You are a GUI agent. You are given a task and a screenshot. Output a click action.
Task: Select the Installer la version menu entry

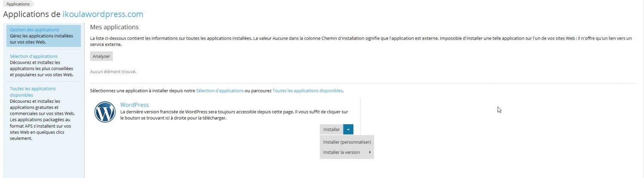[341, 152]
